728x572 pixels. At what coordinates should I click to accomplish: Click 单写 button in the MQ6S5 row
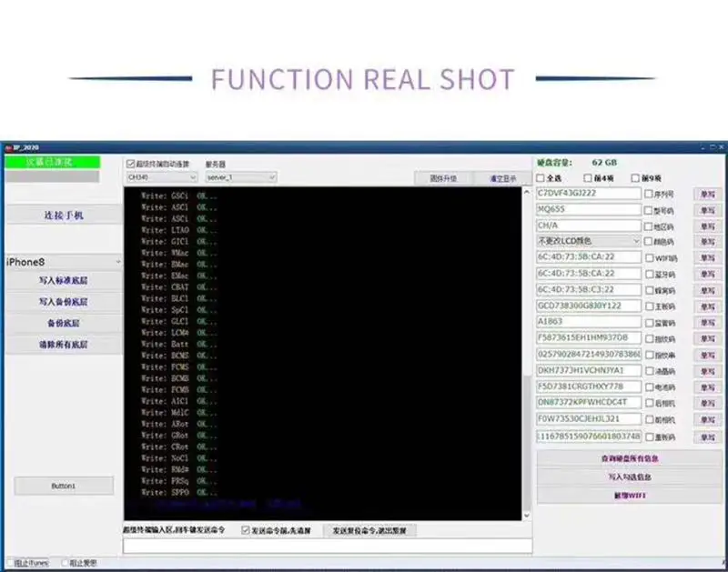(708, 211)
